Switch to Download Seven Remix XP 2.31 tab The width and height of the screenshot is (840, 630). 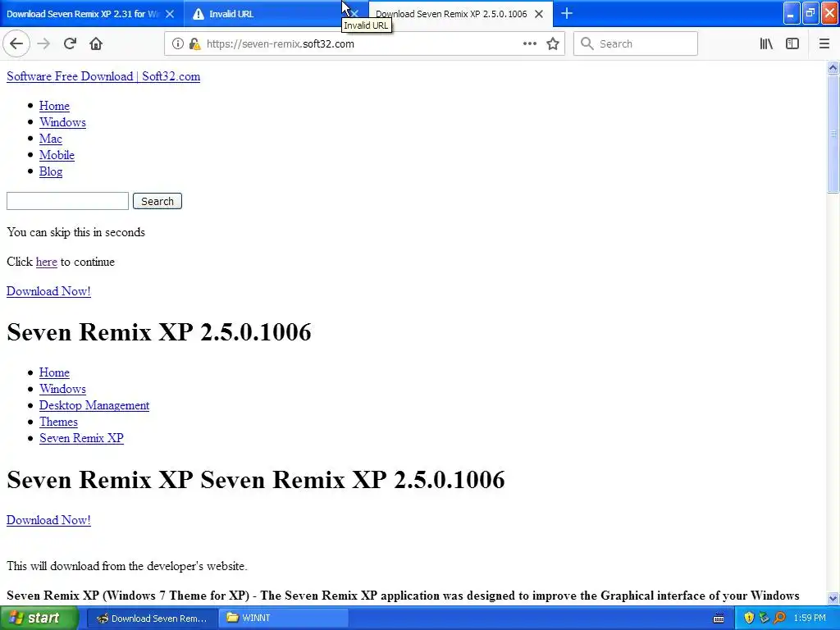83,14
